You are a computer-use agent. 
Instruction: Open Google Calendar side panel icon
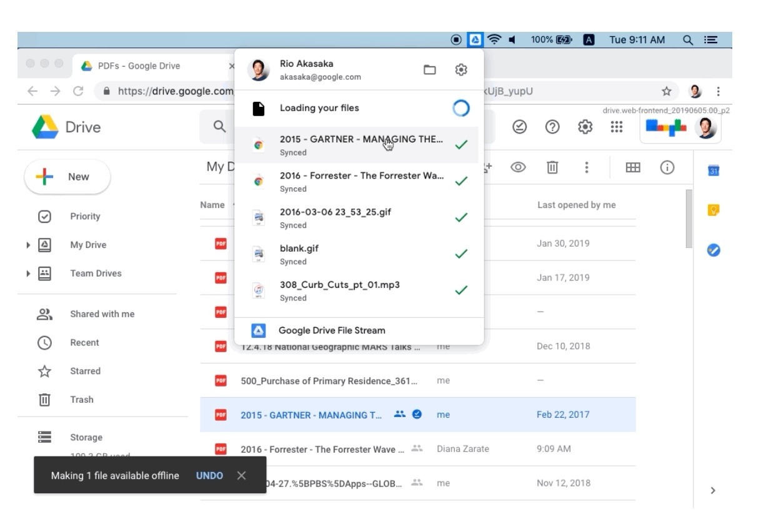(x=714, y=170)
